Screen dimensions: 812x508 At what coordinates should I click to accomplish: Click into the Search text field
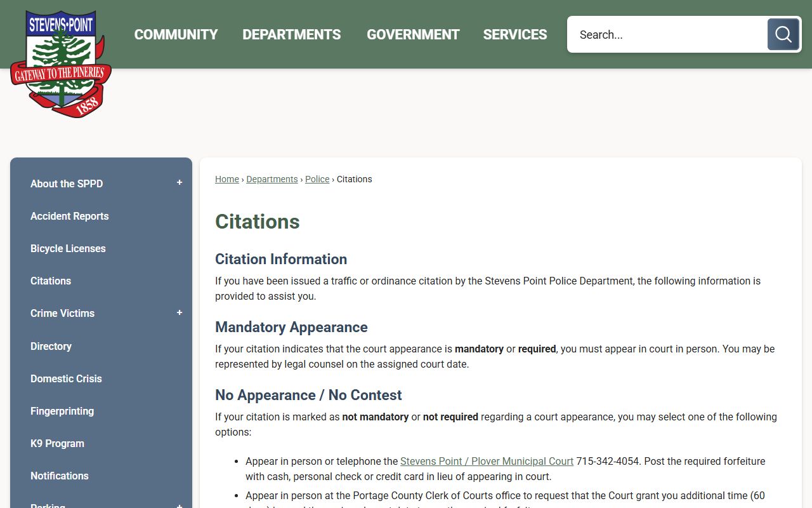point(666,34)
